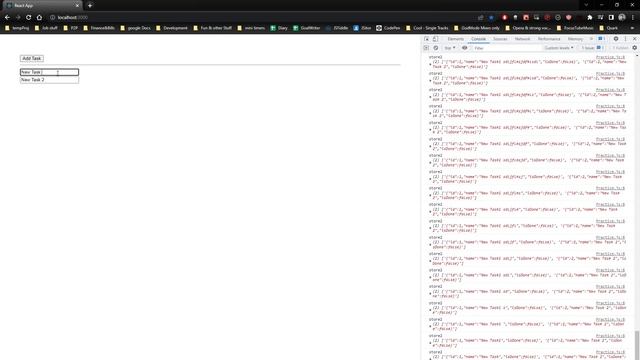Toggle the console sidebar icon
This screenshot has height=360, width=640.
coord(426,48)
